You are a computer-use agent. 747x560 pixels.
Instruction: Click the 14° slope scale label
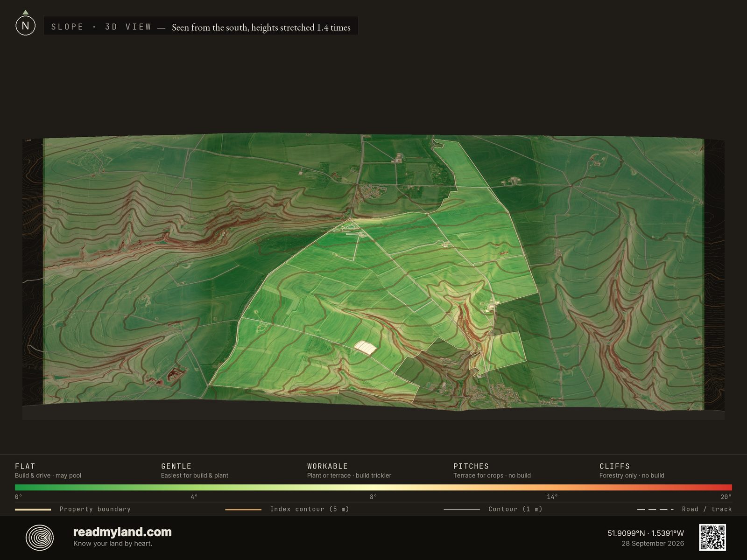click(x=552, y=497)
